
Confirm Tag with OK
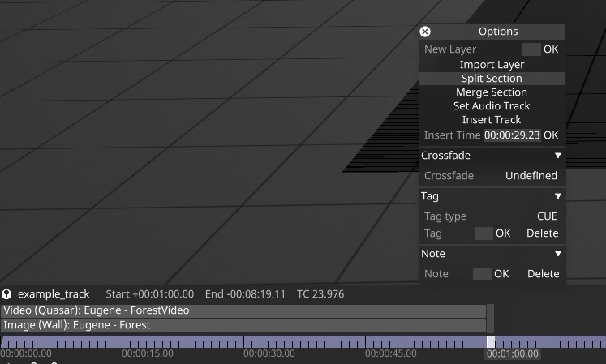pos(503,233)
